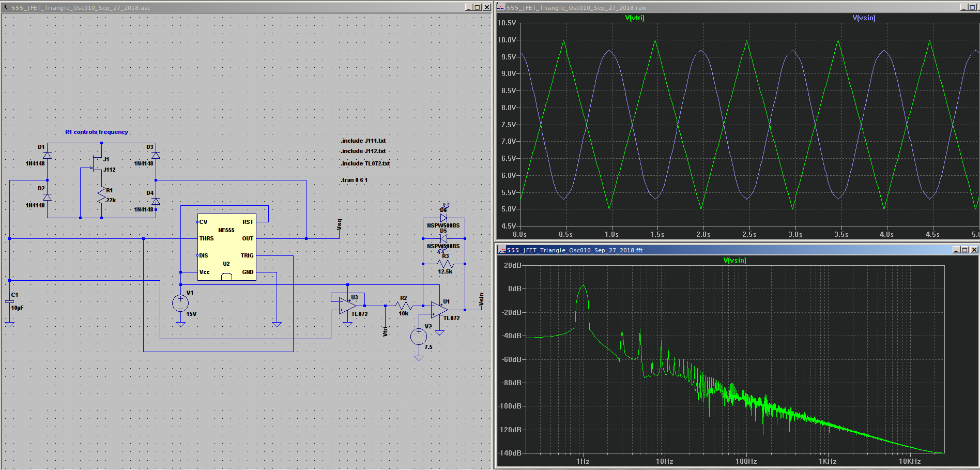Click the V(vsin) trace label in waveform window
This screenshot has width=980, height=470.
(864, 18)
